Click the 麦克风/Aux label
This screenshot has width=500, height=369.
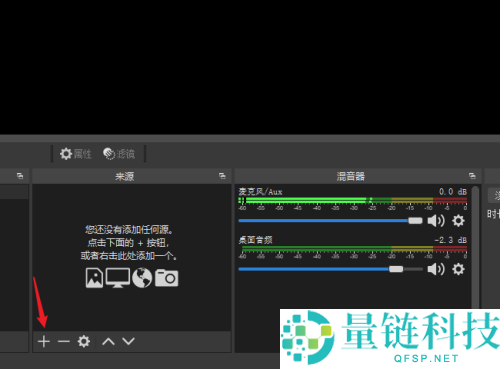(x=260, y=192)
